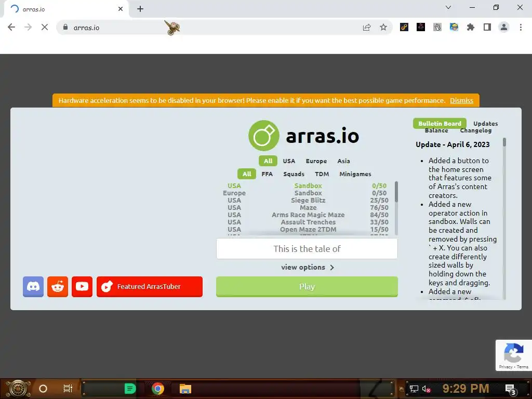Select the Europe region filter

point(316,161)
